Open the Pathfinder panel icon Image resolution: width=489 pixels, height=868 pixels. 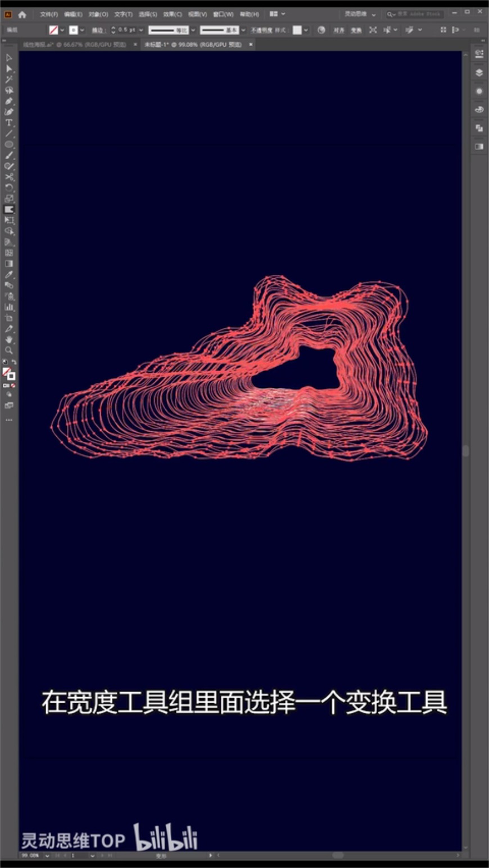[x=479, y=128]
